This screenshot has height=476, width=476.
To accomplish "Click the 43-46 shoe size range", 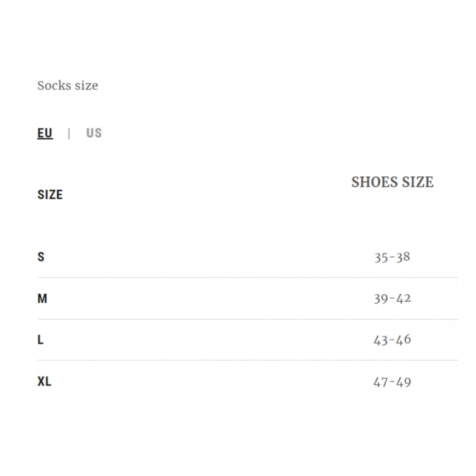I will coord(392,340).
